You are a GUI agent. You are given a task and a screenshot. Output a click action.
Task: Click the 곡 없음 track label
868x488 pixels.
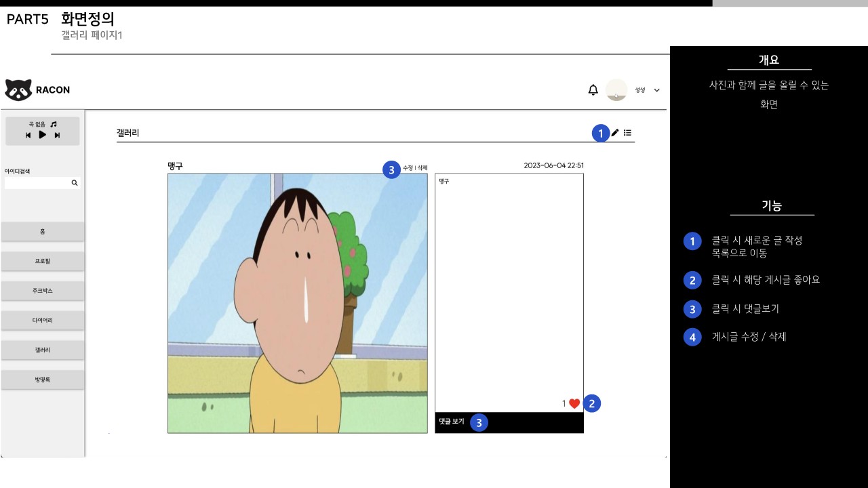[x=37, y=124]
